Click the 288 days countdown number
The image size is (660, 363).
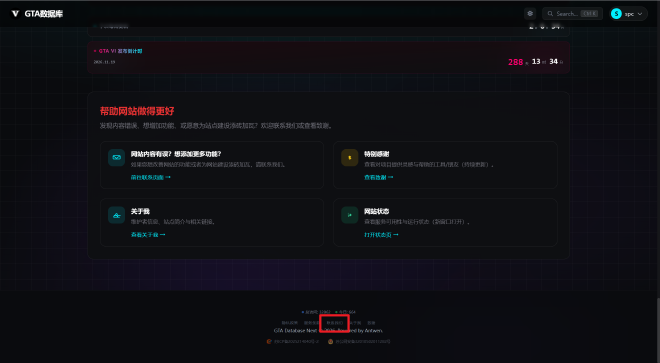click(x=515, y=62)
